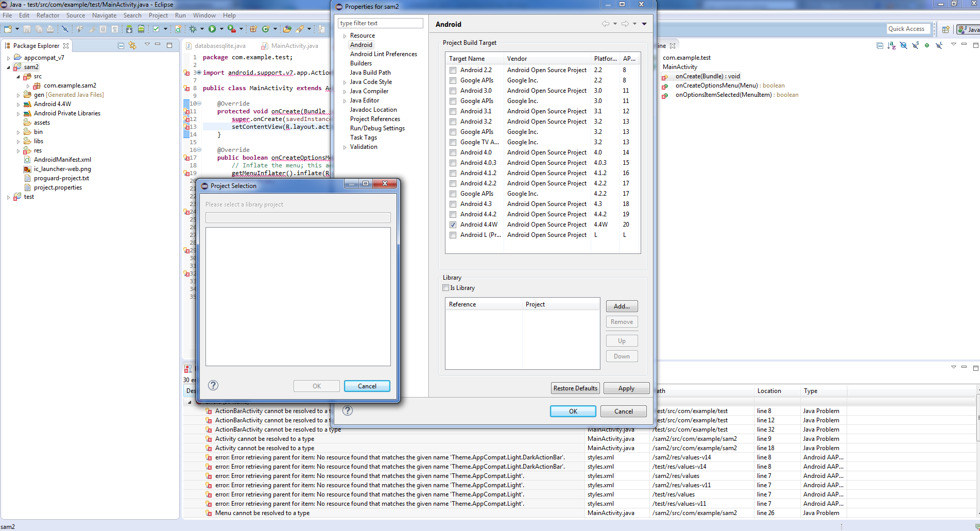Image resolution: width=980 pixels, height=531 pixels.
Task: Expand the Java Compiler tree node
Action: (x=345, y=92)
